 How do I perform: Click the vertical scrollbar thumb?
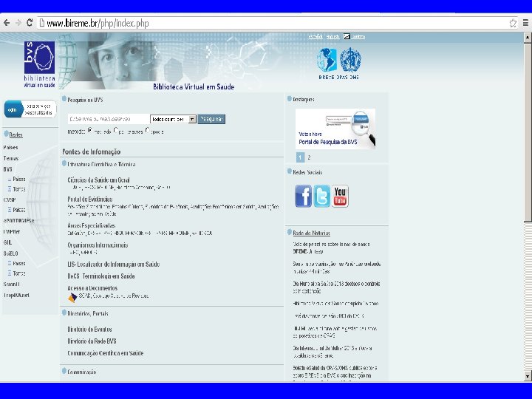click(528, 132)
